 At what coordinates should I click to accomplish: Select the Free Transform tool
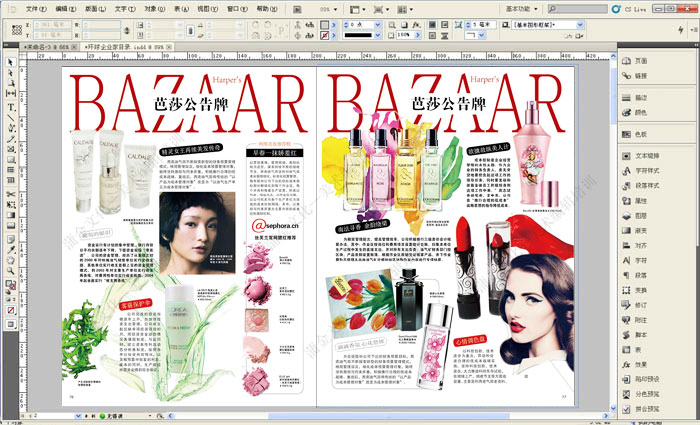[11, 205]
